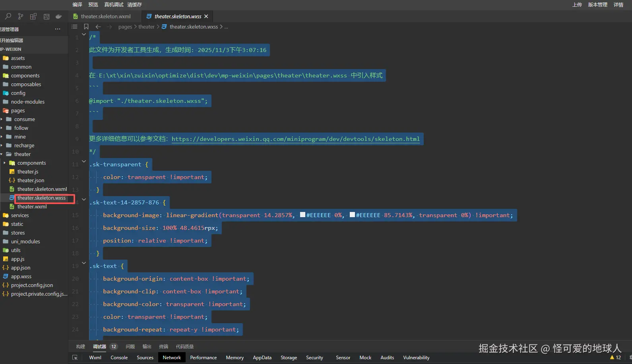Fold the .sk-transparent rule at line 11
The image size is (632, 364).
[84, 162]
